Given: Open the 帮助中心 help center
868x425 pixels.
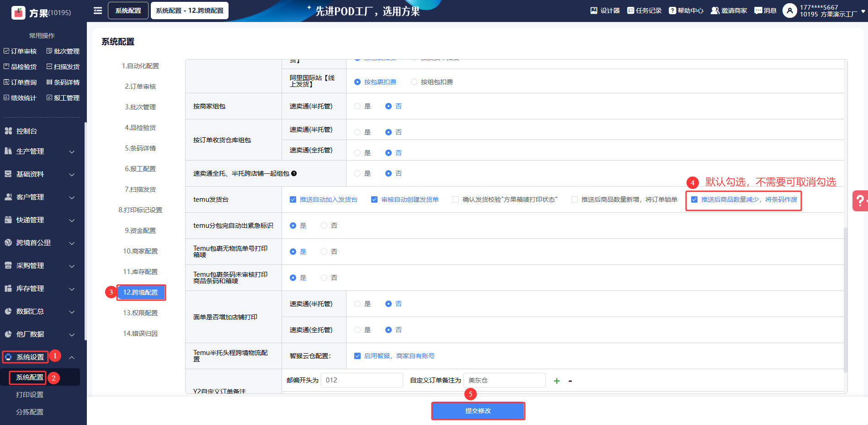Looking at the screenshot, I should [672, 11].
